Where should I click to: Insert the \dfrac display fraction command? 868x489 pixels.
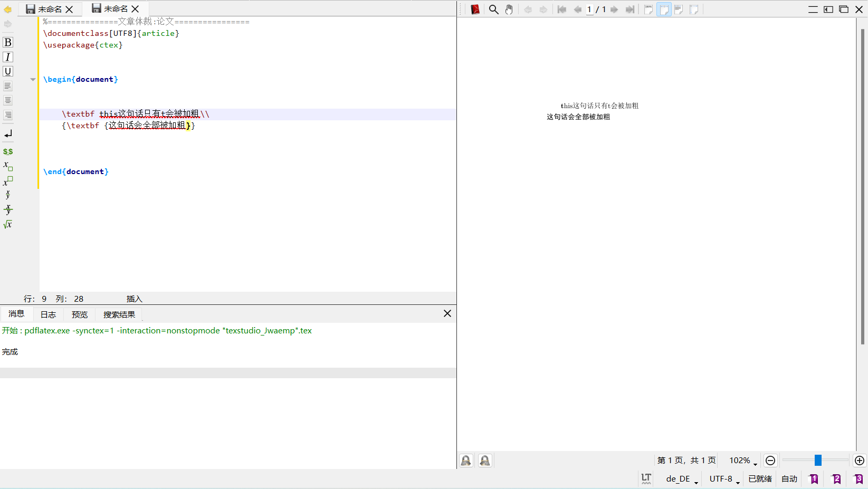point(8,209)
